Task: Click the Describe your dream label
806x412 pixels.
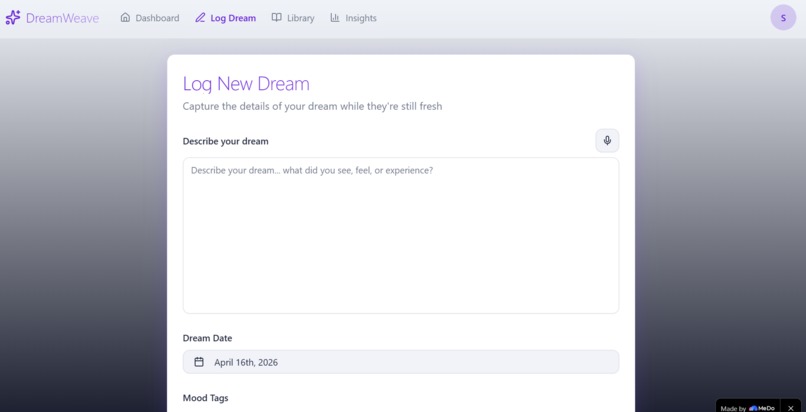Action: pyautogui.click(x=226, y=141)
